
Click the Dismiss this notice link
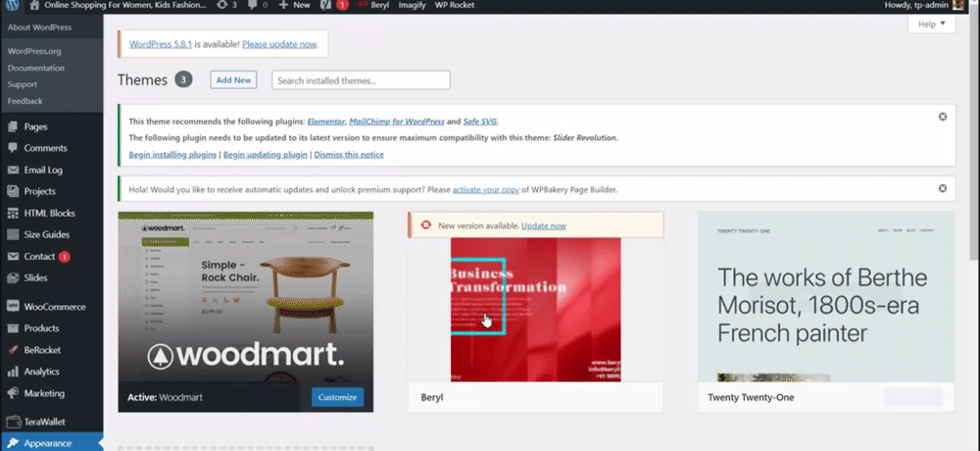(x=349, y=155)
